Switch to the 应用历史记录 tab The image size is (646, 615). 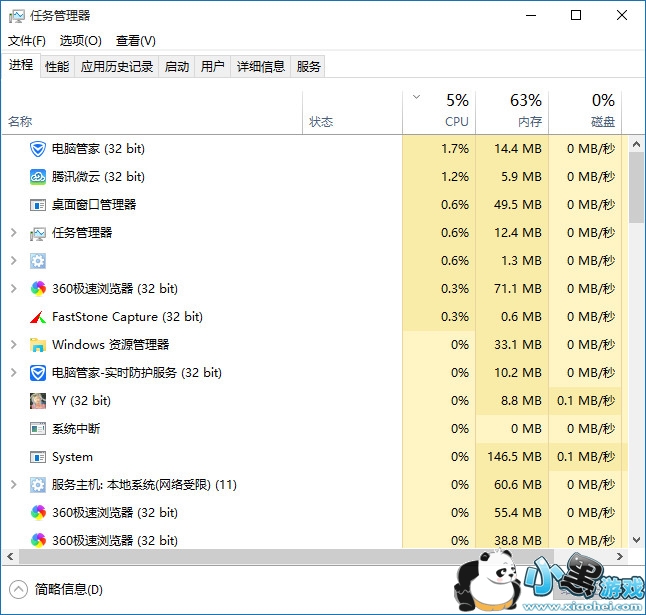click(117, 66)
